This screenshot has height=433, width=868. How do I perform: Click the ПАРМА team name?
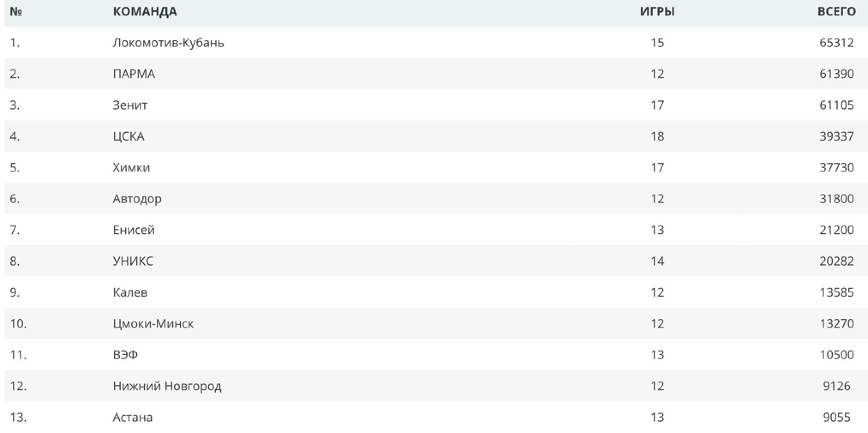(x=134, y=74)
